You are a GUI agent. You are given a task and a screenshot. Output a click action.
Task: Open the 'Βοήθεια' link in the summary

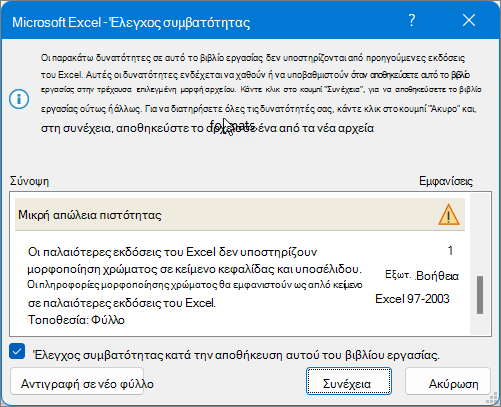click(437, 276)
